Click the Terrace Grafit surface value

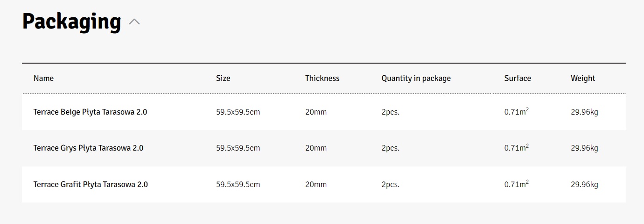point(516,184)
